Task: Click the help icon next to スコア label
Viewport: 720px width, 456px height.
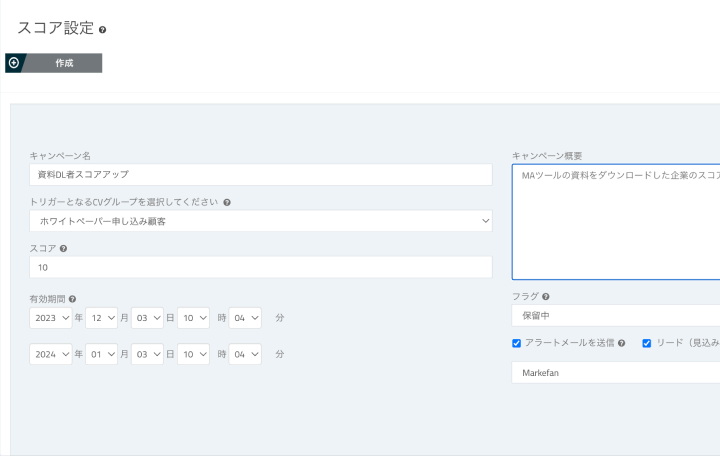Action: (63, 248)
